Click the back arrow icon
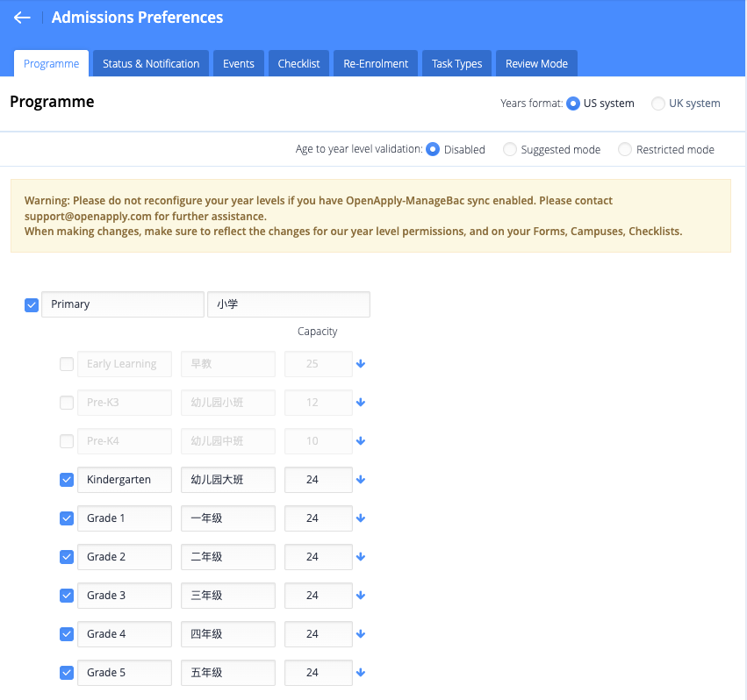Image resolution: width=747 pixels, height=700 pixels. [x=22, y=18]
